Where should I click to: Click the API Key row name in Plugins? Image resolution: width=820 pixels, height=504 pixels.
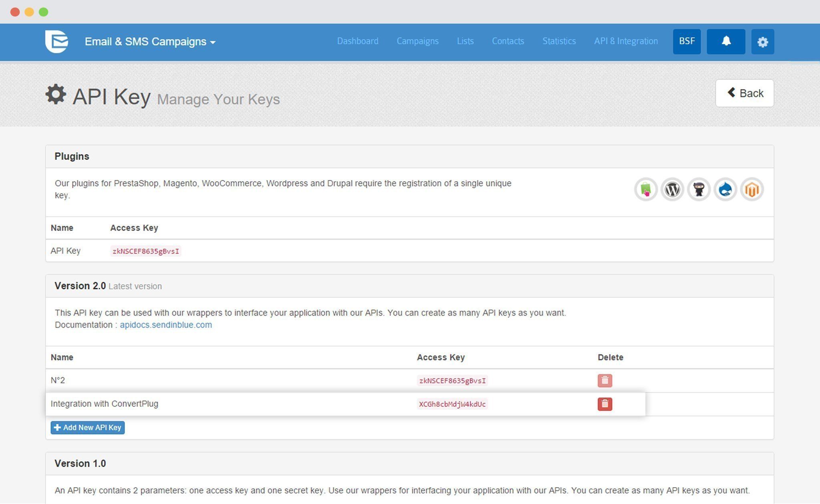(x=65, y=251)
